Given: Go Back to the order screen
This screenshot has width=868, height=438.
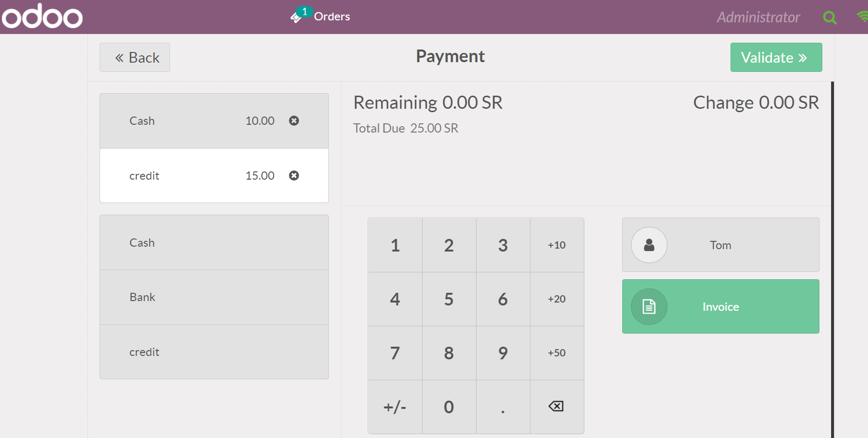Looking at the screenshot, I should pos(135,58).
